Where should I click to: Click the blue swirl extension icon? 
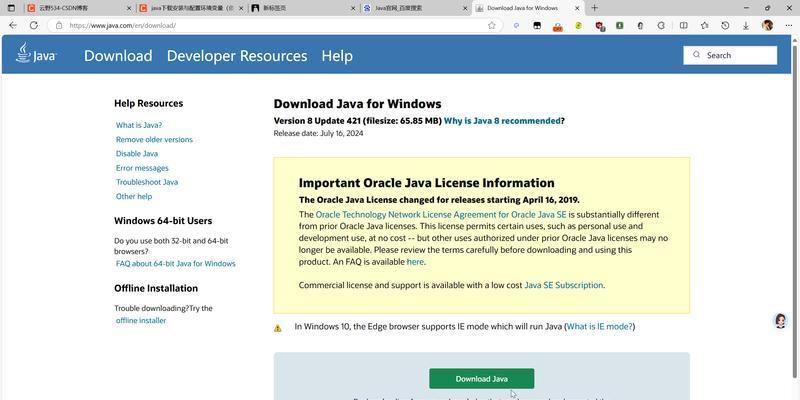(516, 25)
